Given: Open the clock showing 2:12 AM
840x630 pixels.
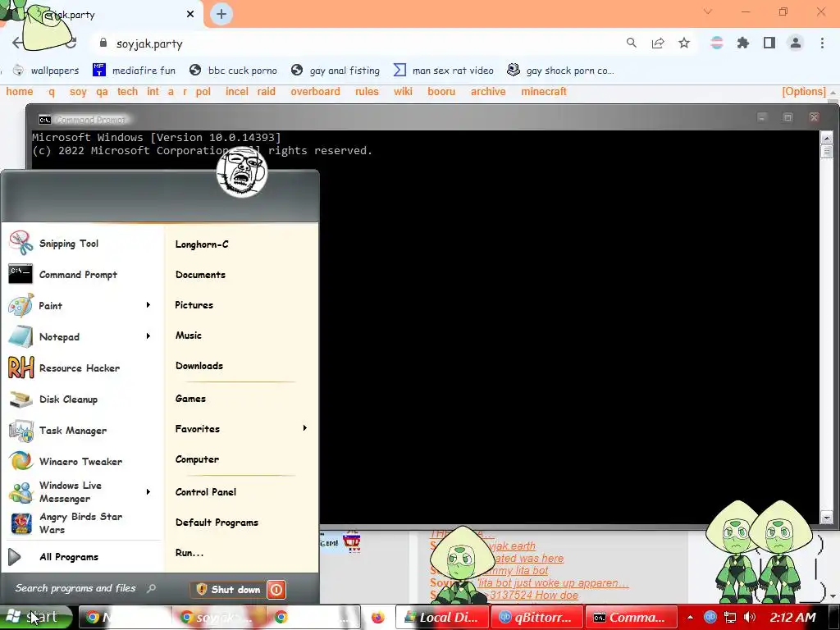Looking at the screenshot, I should click(793, 618).
